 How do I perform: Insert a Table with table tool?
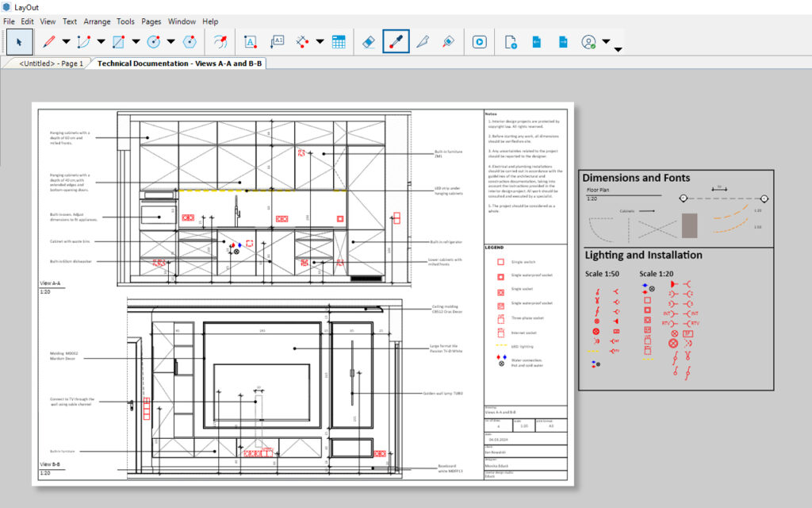[x=339, y=42]
